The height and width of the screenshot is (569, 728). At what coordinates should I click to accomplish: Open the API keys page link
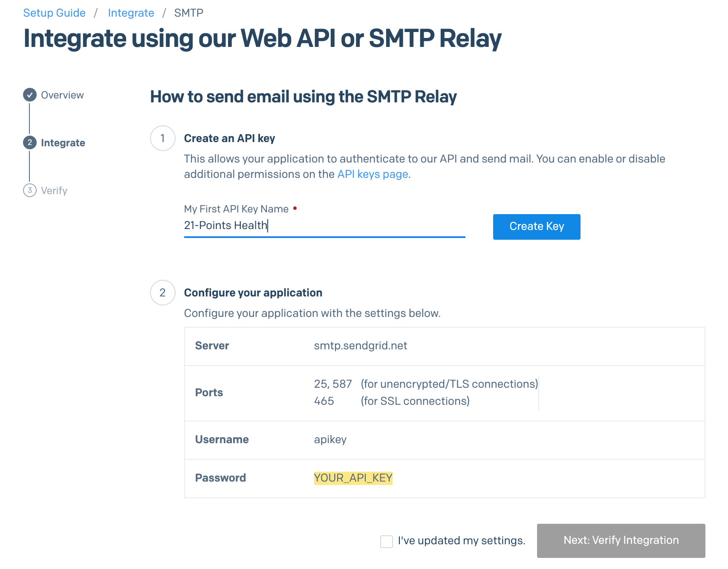[x=373, y=174]
